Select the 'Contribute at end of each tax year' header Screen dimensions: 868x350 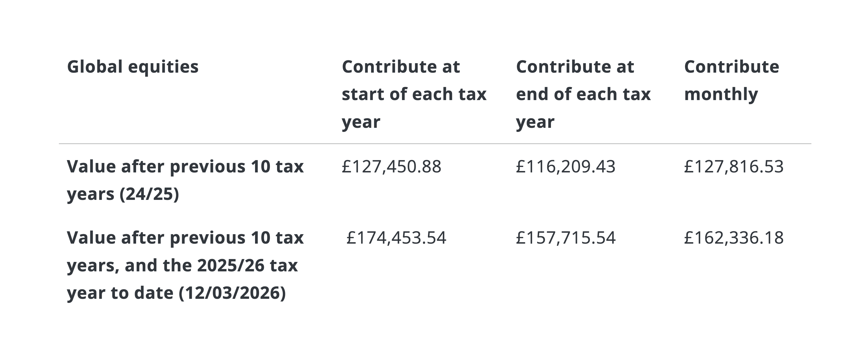click(583, 94)
